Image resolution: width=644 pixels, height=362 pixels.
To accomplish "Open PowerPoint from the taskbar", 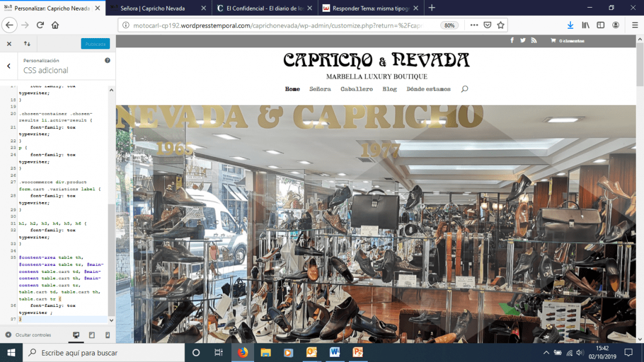I will click(358, 353).
